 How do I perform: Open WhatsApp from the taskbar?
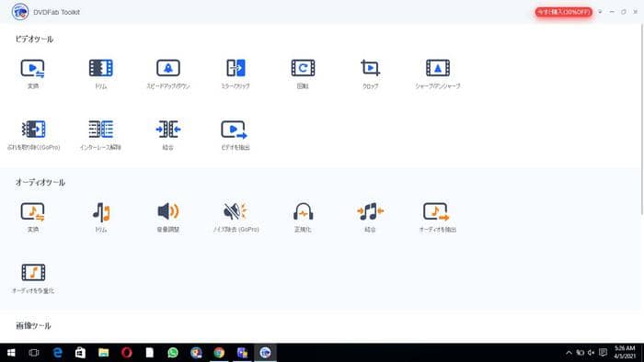pyautogui.click(x=173, y=353)
